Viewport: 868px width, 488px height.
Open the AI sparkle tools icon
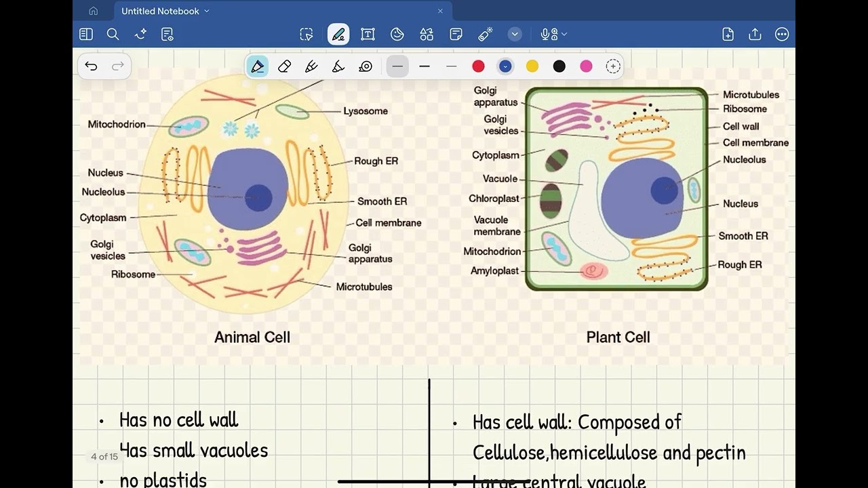(140, 34)
